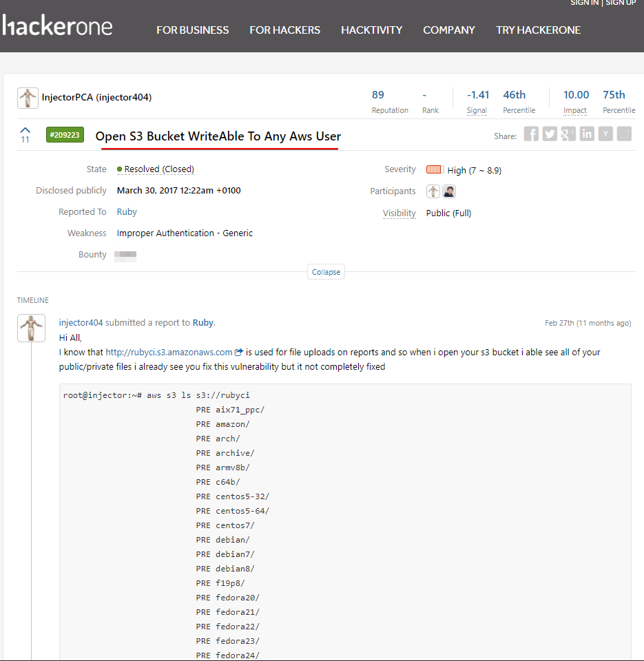This screenshot has height=661, width=644.
Task: Click PRE fedora23/ entry
Action: pos(228,641)
